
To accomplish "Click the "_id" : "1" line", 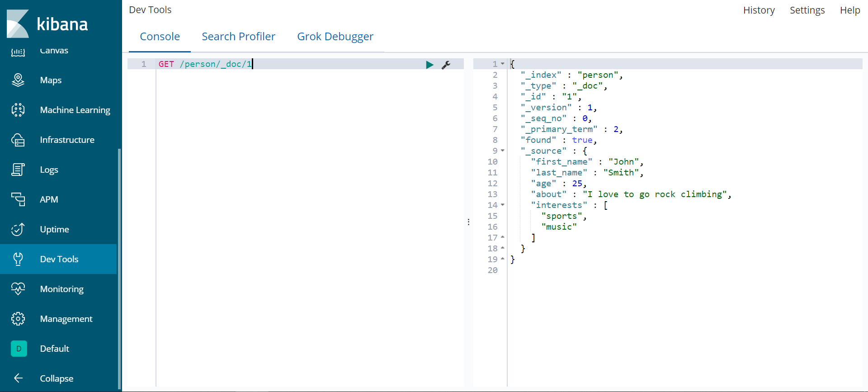I will [x=551, y=97].
